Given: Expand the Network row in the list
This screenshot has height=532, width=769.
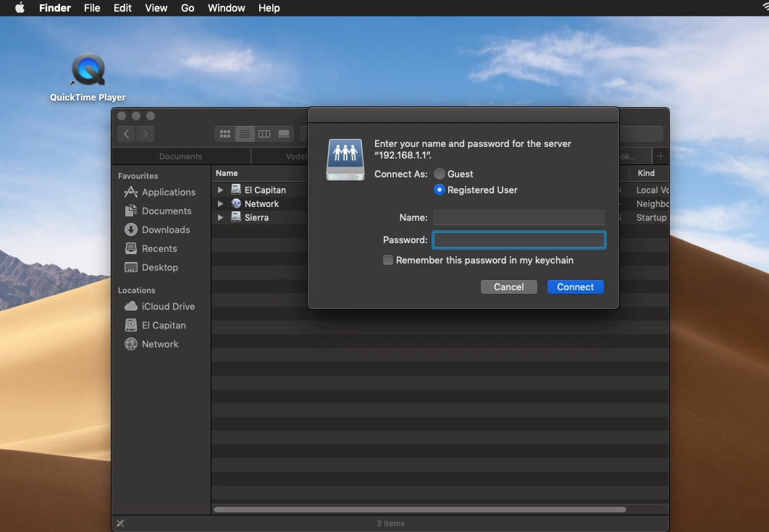Looking at the screenshot, I should pos(221,204).
